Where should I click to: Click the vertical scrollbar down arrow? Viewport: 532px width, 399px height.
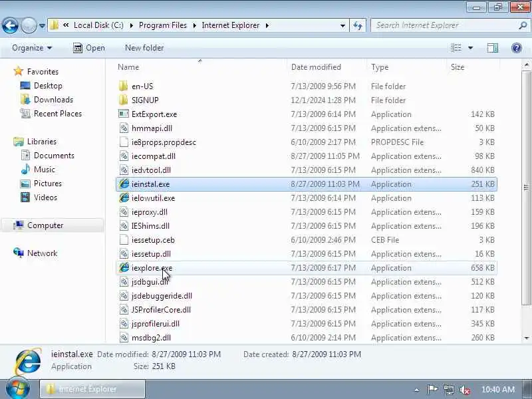[527, 338]
